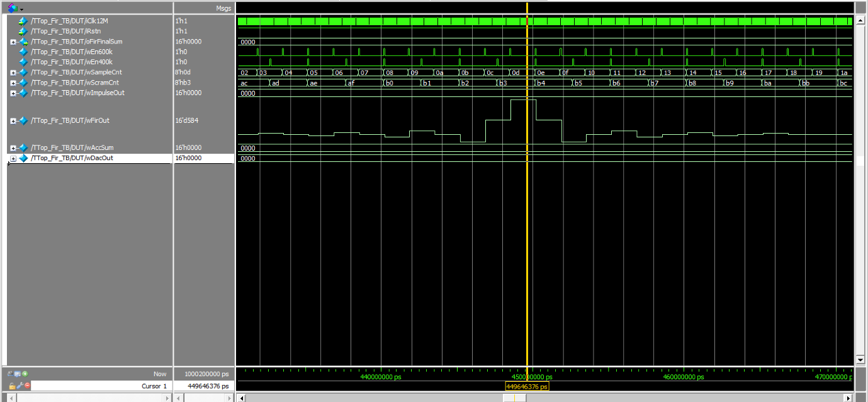Click the wFirOut value 16'd584
Viewport: 868px width, 402px height.
186,120
